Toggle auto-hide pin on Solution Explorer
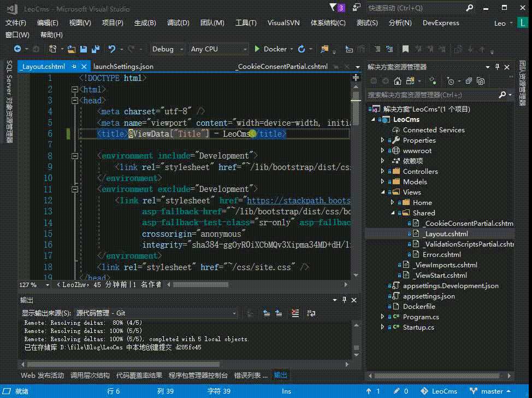Image resolution: width=532 pixels, height=398 pixels. tap(497, 67)
